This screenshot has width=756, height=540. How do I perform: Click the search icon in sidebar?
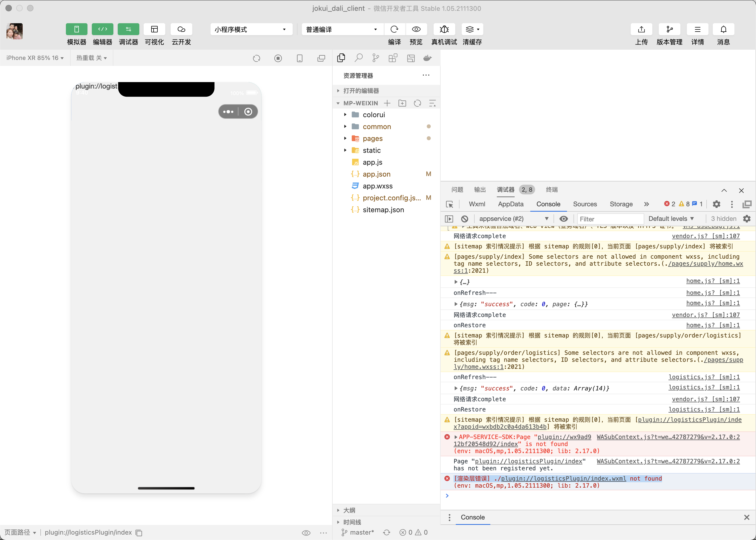coord(358,58)
